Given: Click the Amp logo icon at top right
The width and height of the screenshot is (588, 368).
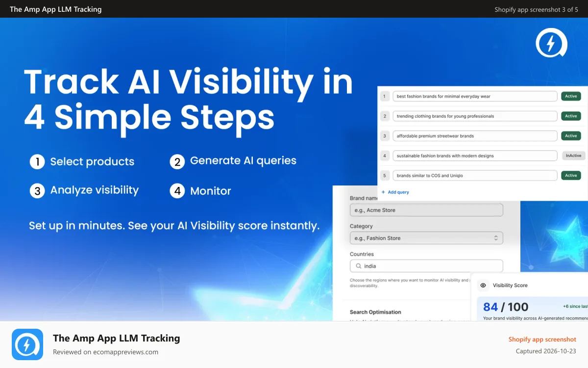Looking at the screenshot, I should [x=551, y=43].
